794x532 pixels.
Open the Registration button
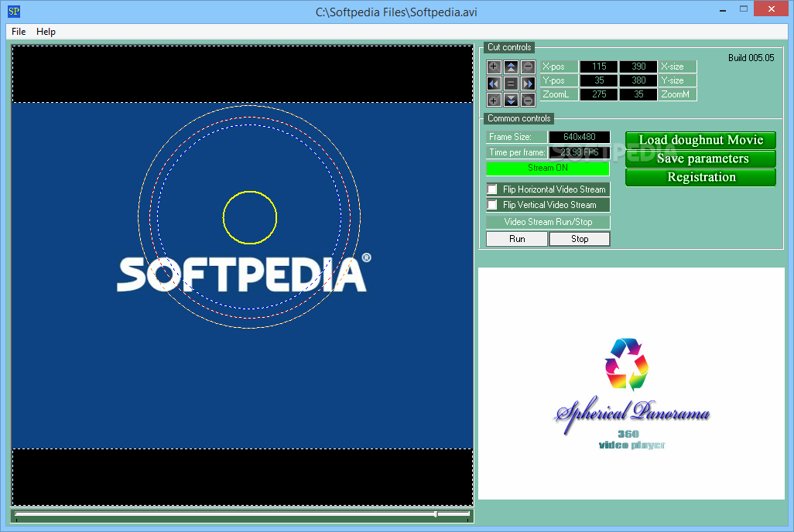[x=701, y=177]
